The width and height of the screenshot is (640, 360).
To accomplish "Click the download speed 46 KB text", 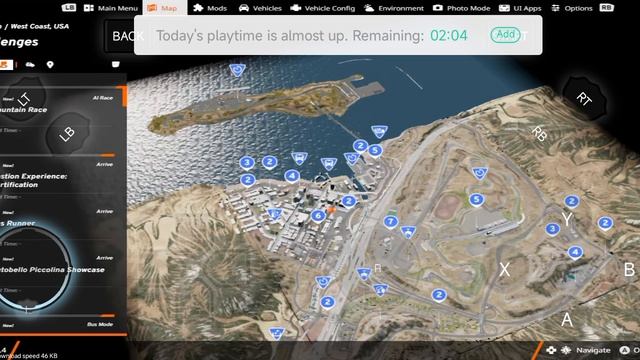I will [x=29, y=356].
